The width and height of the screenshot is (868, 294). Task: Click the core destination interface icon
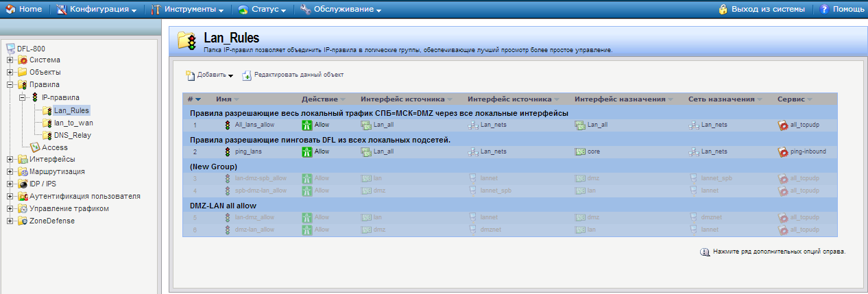(x=579, y=151)
